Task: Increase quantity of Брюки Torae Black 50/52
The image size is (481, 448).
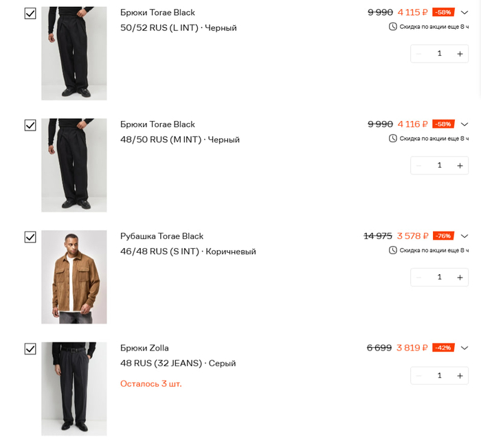Action: (x=460, y=54)
